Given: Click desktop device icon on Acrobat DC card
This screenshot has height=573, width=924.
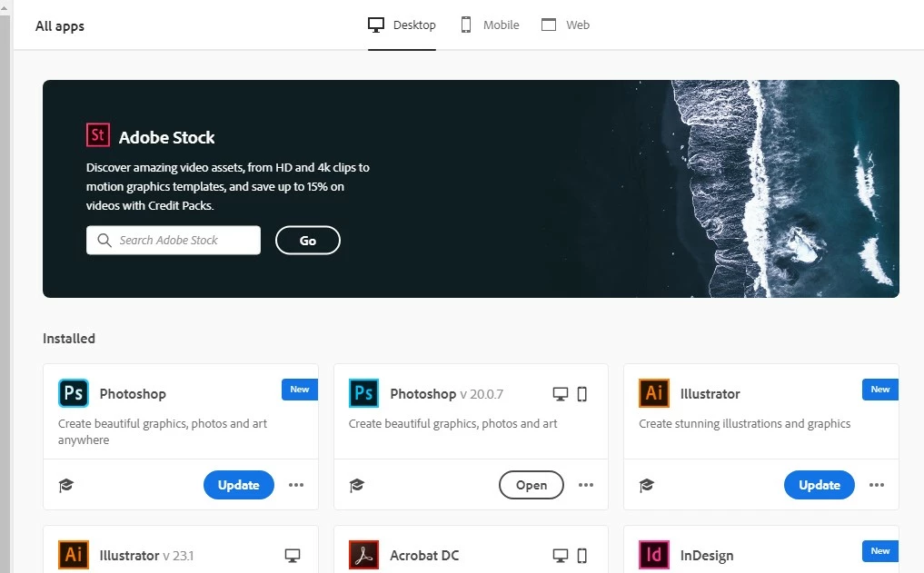Looking at the screenshot, I should (561, 556).
